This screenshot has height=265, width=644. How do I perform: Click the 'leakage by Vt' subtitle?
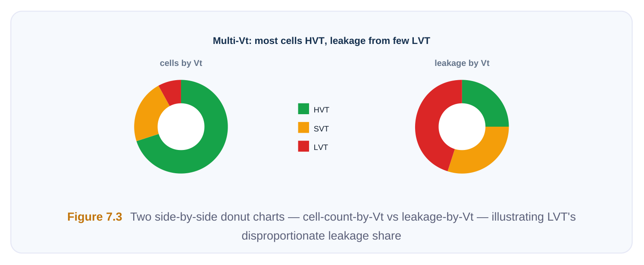[x=462, y=63]
